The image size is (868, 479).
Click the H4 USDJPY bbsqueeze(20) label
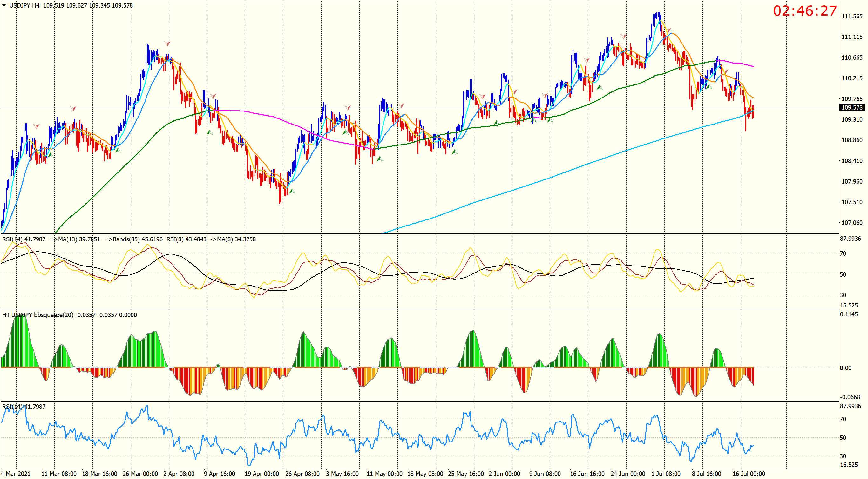[38, 315]
